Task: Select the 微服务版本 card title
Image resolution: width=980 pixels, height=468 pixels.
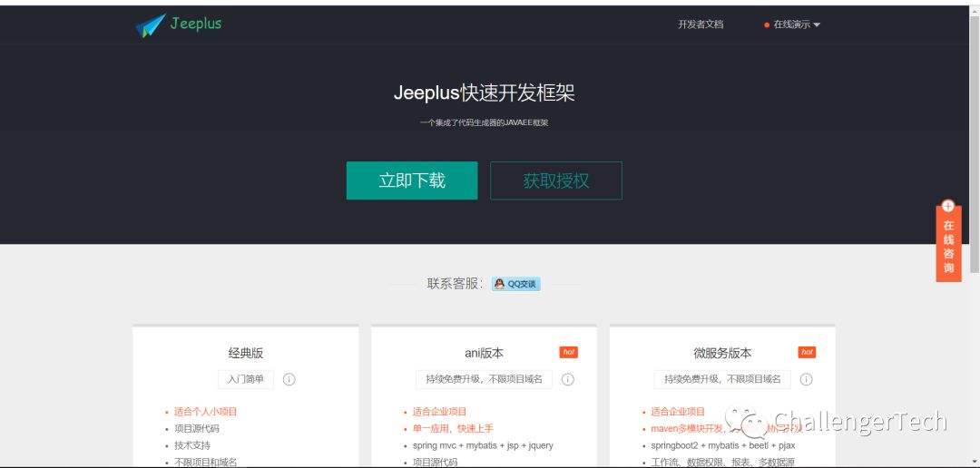Action: click(x=722, y=353)
